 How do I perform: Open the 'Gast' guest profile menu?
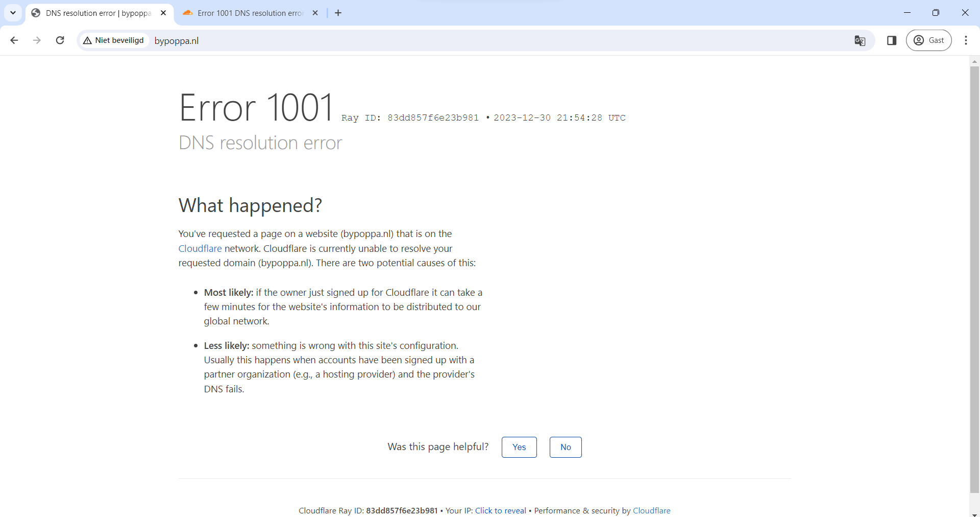(929, 40)
